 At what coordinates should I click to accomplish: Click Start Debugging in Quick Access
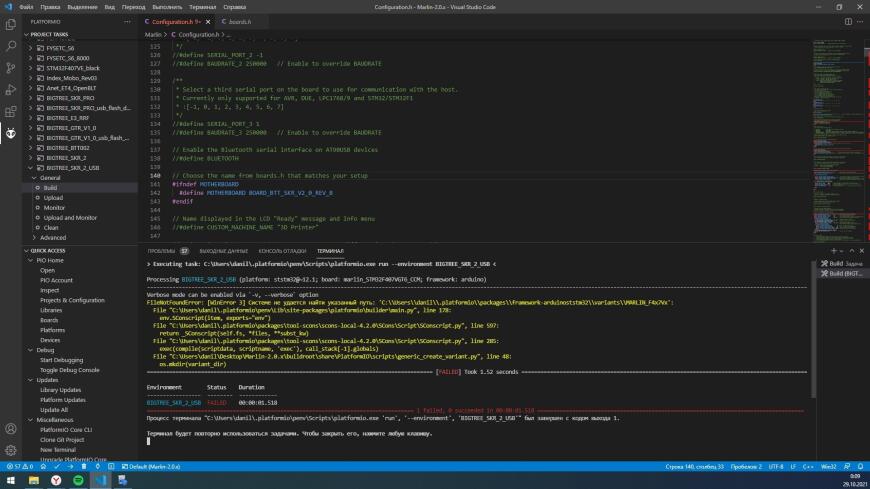61,360
